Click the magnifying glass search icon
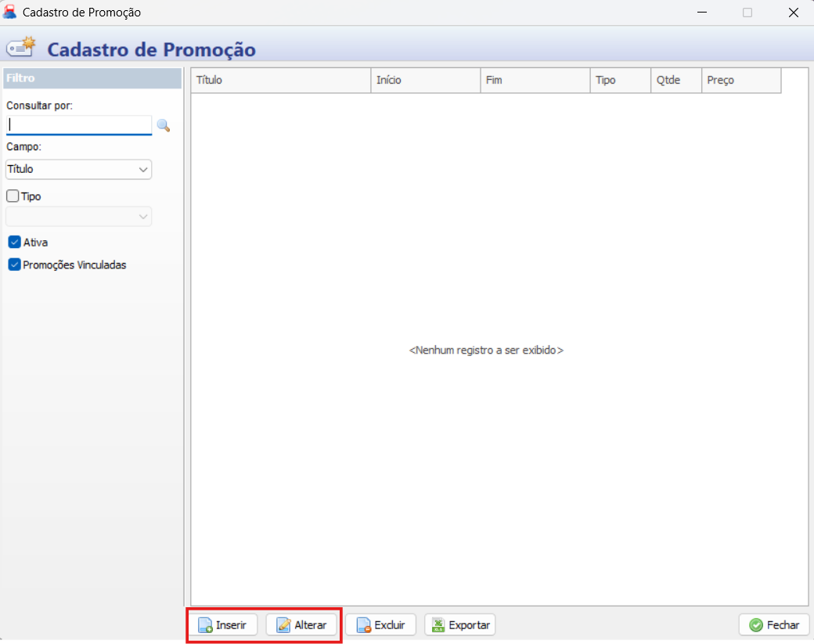Viewport: 814px width, 644px height. click(x=164, y=125)
